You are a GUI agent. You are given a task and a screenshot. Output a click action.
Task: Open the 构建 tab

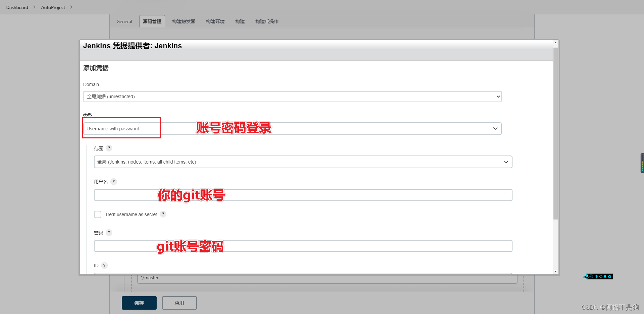click(x=240, y=21)
